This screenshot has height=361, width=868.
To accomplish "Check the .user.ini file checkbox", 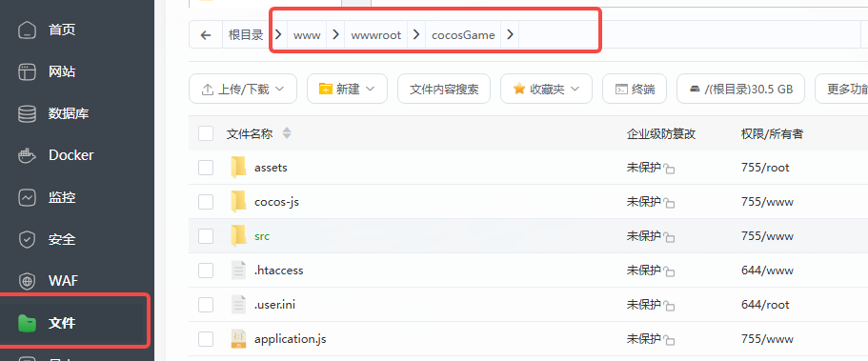I will tap(206, 305).
